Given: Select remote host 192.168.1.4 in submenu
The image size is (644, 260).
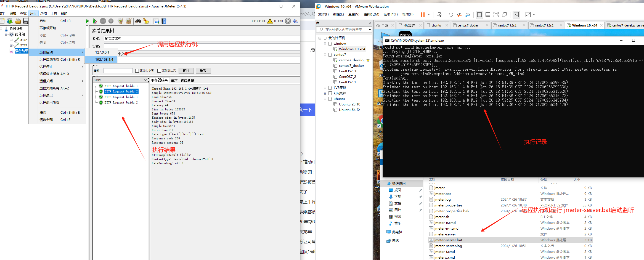Looking at the screenshot, I should pos(101,59).
